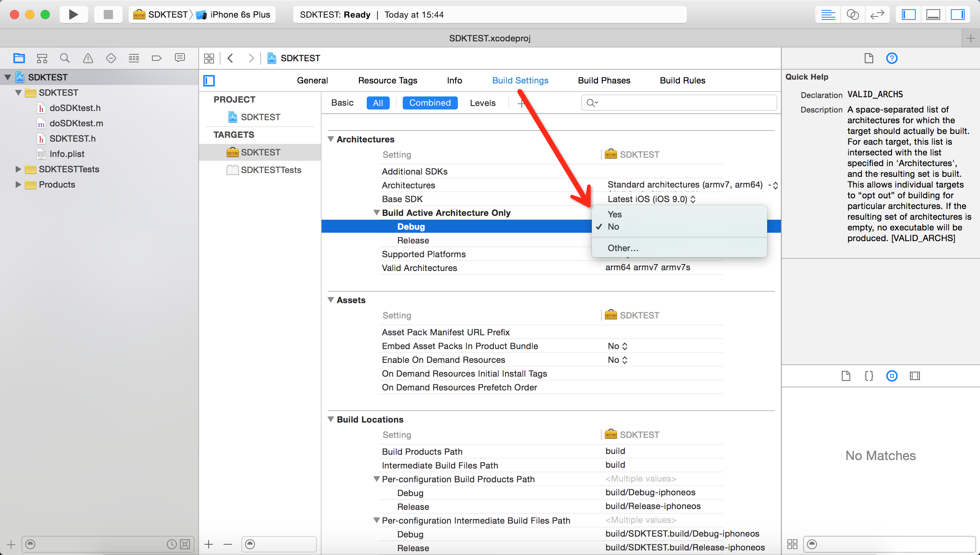Collapse the Build Locations section
The width and height of the screenshot is (980, 555).
click(x=331, y=420)
